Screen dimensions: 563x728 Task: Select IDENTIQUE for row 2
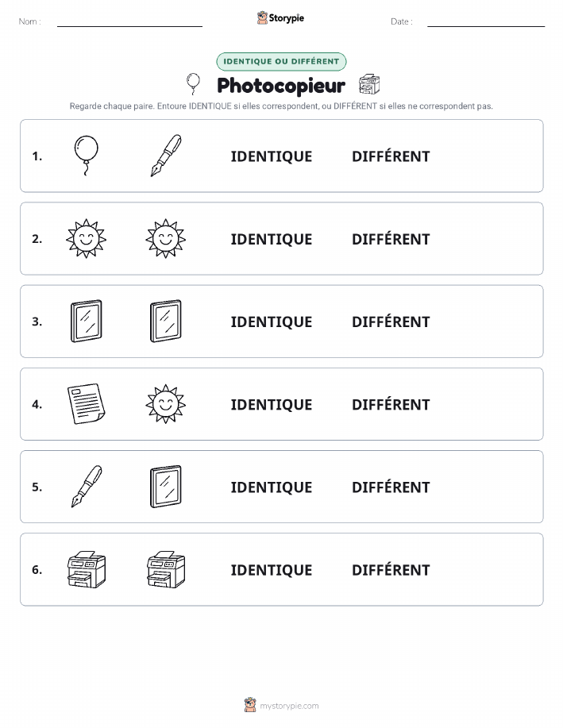[272, 239]
